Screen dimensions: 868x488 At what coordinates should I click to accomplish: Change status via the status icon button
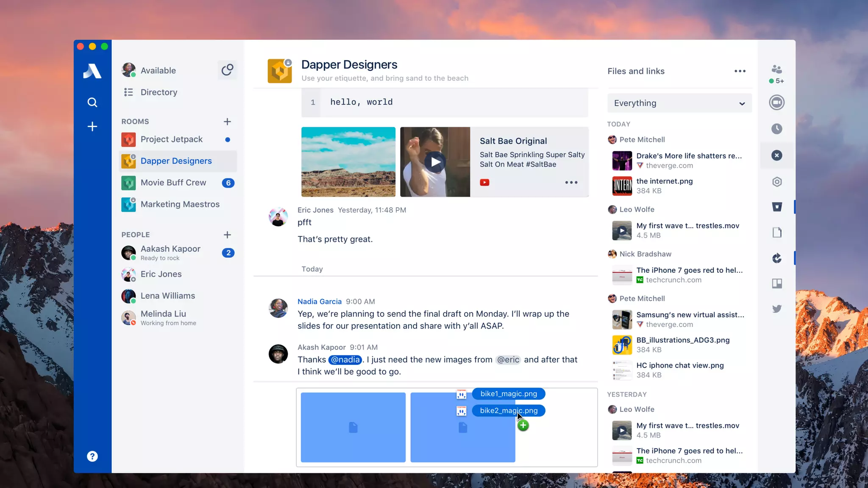click(227, 70)
